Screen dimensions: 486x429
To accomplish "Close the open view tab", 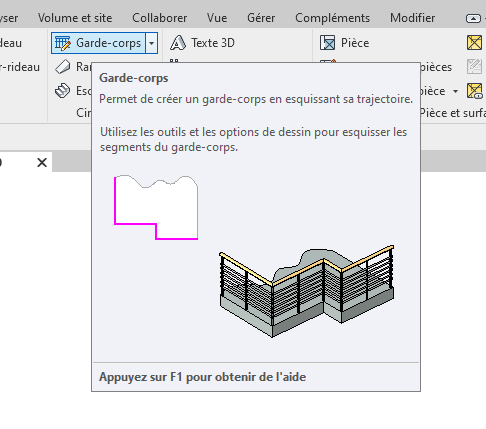I will point(42,163).
